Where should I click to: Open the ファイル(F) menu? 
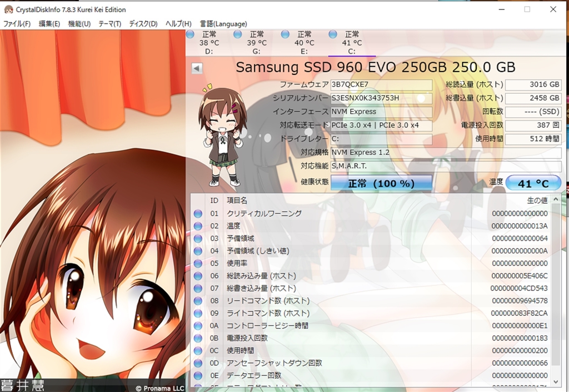[17, 23]
